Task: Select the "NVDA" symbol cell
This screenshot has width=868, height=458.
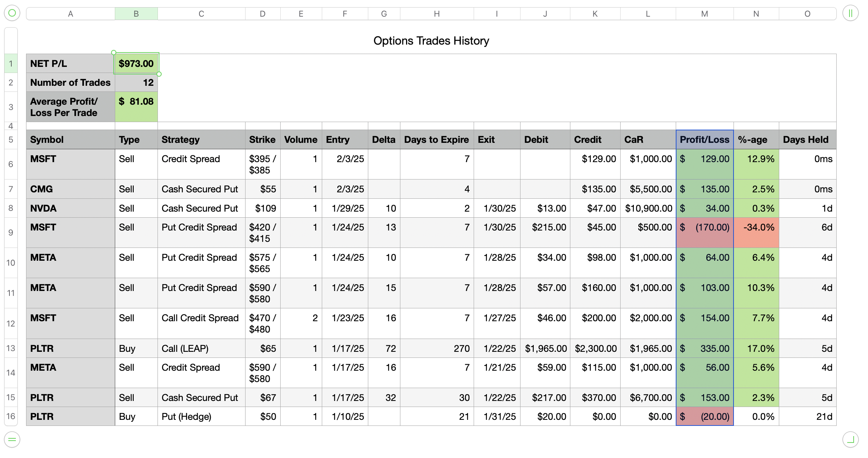Action: [x=71, y=208]
